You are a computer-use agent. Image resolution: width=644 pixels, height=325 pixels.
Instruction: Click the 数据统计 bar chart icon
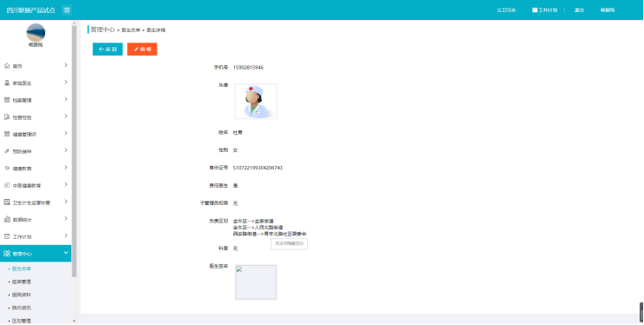coord(7,220)
